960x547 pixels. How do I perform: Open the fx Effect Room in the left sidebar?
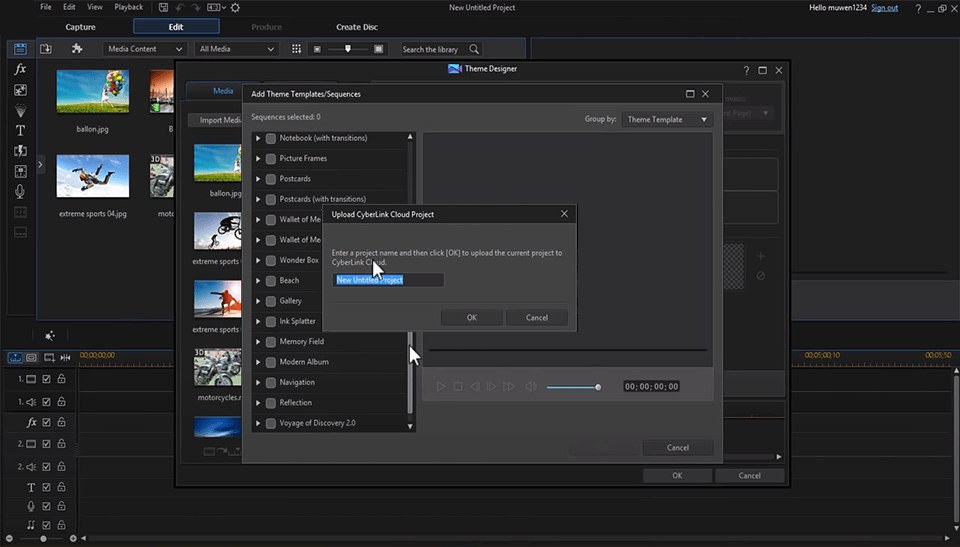click(20, 69)
